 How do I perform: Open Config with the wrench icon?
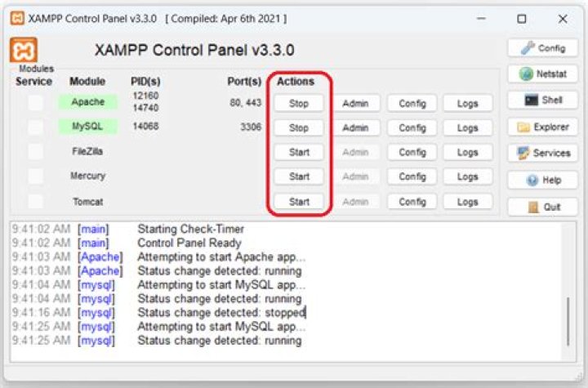(x=542, y=48)
